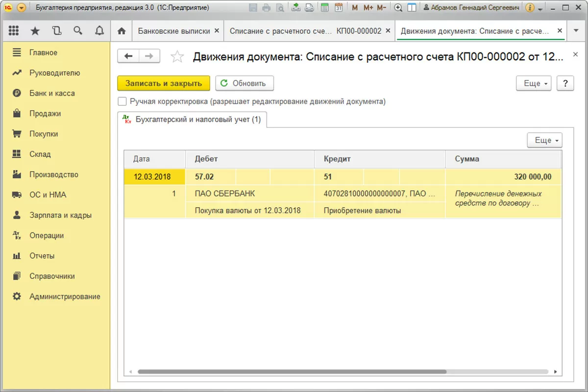Screen dimensions: 588x392
Task: Open Favorites star in top panel
Action: pyautogui.click(x=35, y=31)
